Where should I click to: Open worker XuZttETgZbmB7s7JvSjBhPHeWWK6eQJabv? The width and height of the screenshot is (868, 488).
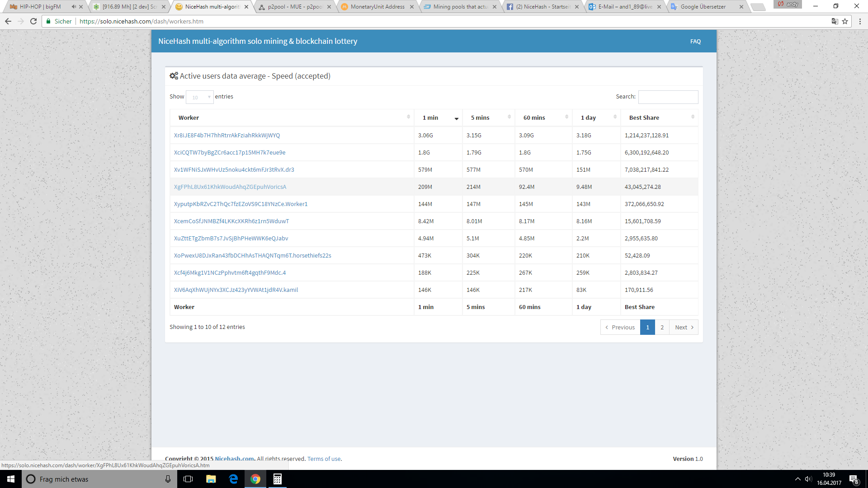[231, 238]
